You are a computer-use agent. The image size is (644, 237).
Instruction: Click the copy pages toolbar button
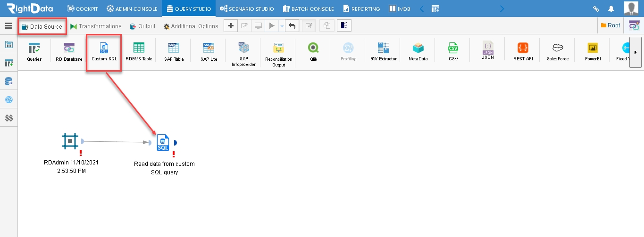coord(326,26)
